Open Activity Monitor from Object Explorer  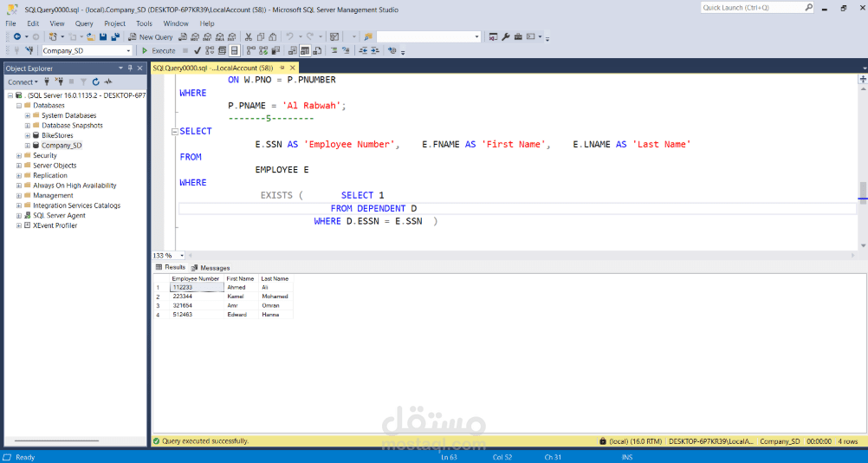point(108,82)
